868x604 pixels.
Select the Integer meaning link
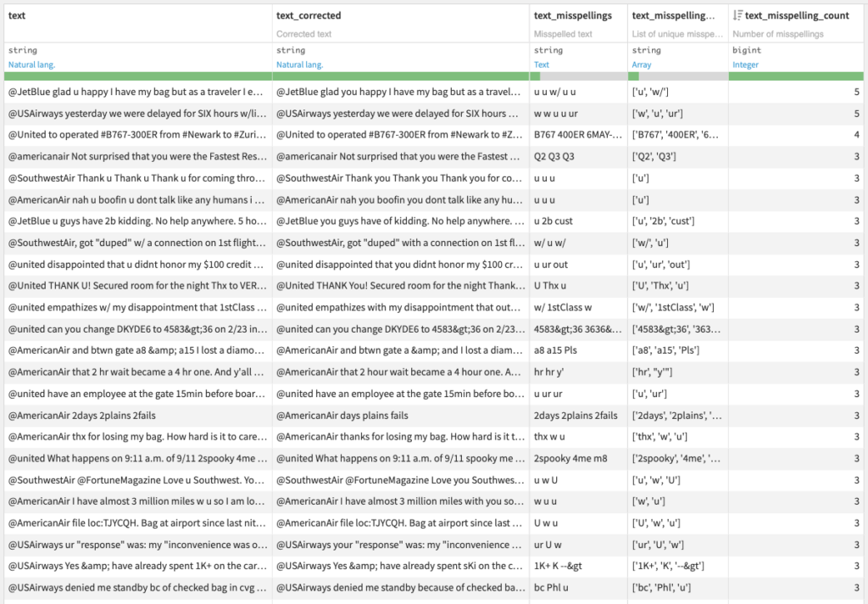pos(747,64)
